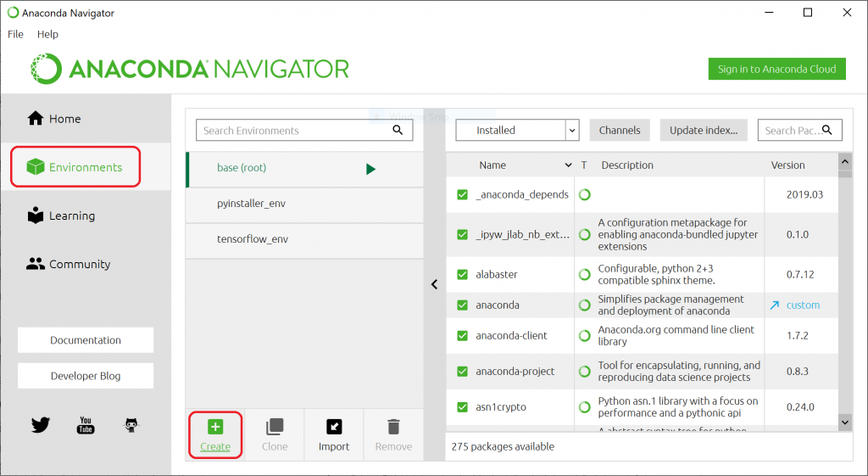Open the Learning tab
The height and width of the screenshot is (476, 868).
(86, 216)
